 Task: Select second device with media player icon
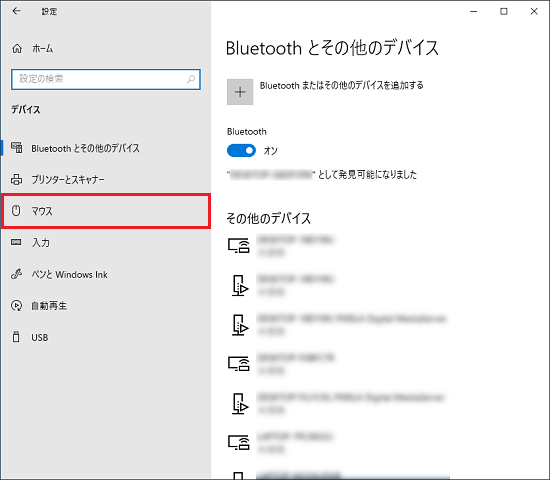click(240, 285)
